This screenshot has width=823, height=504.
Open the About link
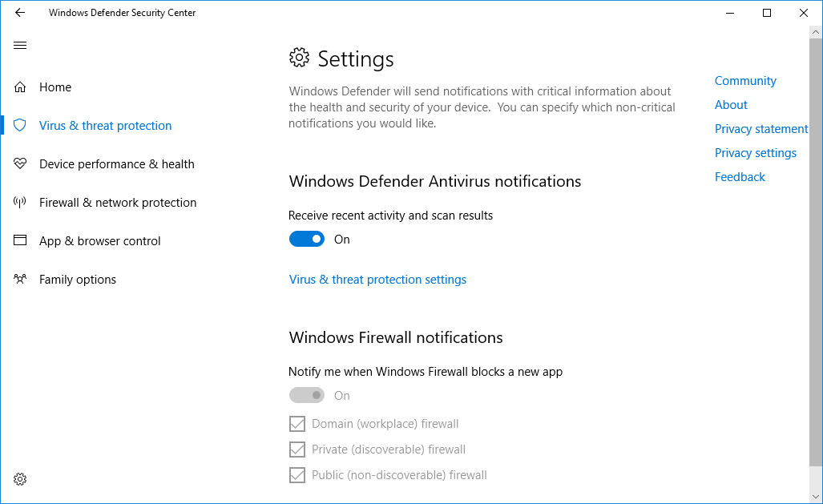731,104
